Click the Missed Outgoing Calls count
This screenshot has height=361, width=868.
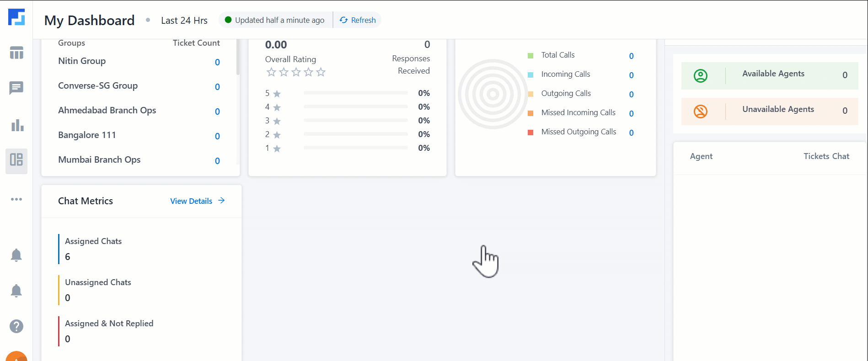point(631,133)
